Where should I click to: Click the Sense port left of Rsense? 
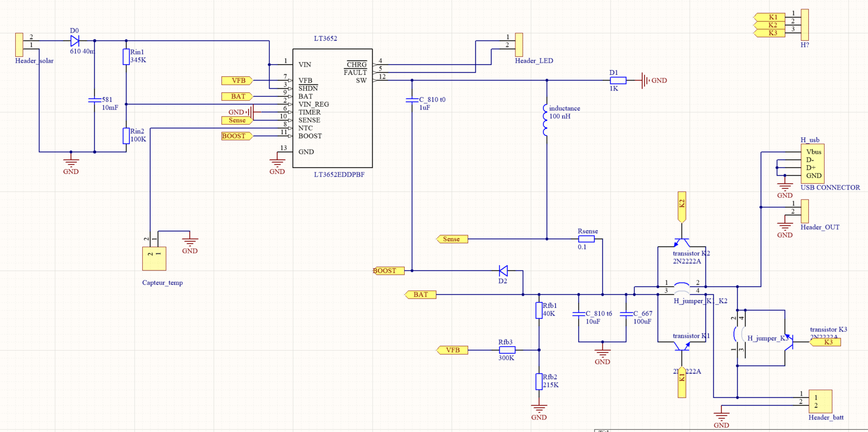tap(452, 239)
